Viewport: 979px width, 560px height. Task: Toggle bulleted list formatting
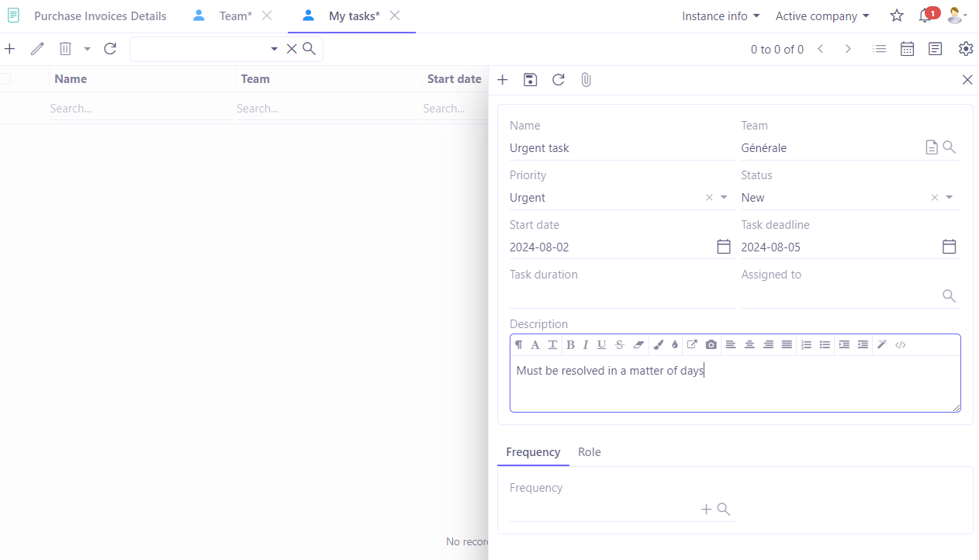[x=825, y=344]
